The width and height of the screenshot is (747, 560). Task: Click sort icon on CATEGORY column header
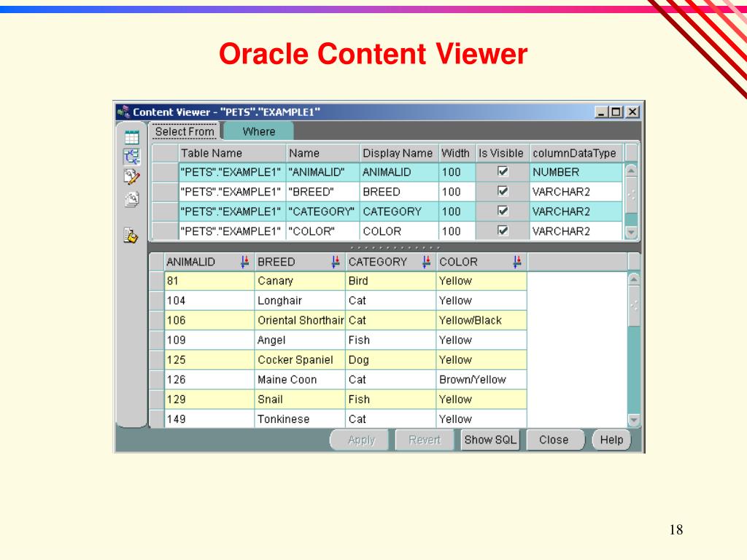point(427,262)
